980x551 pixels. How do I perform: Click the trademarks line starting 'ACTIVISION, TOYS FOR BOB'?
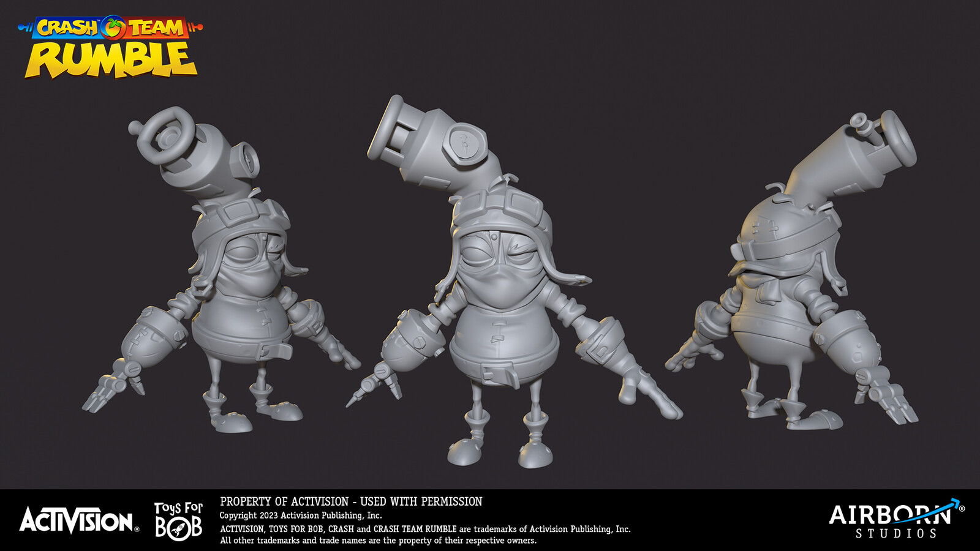point(425,529)
